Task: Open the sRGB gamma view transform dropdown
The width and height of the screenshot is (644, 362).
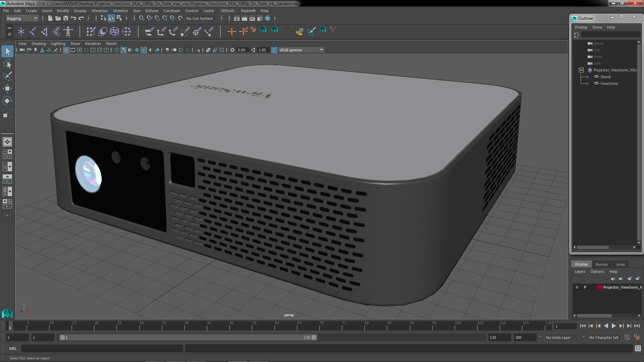Action: (301, 50)
